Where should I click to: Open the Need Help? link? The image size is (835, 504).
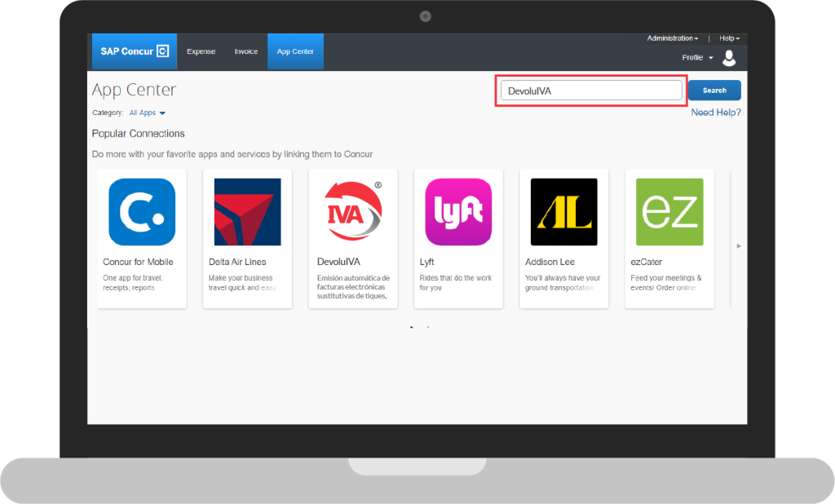(x=716, y=113)
